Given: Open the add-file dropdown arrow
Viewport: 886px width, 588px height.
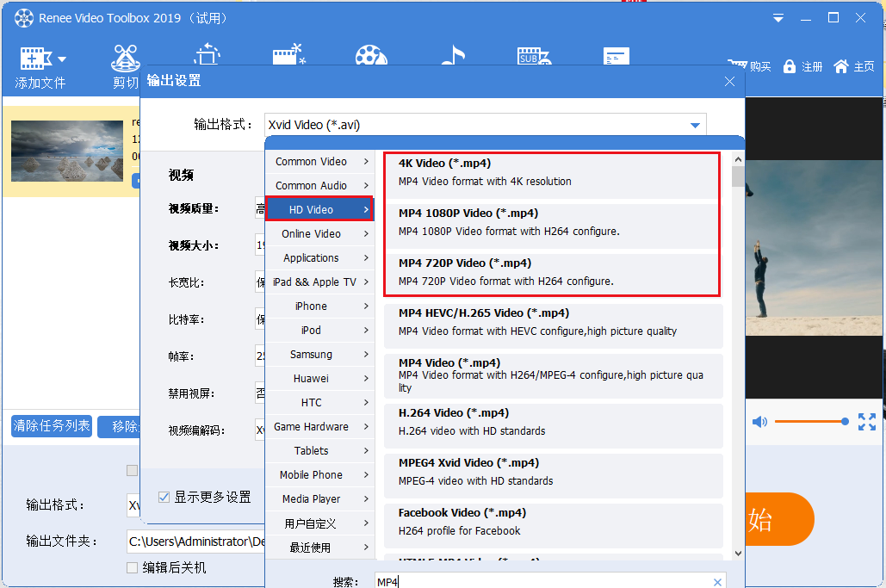Looking at the screenshot, I should point(62,59).
